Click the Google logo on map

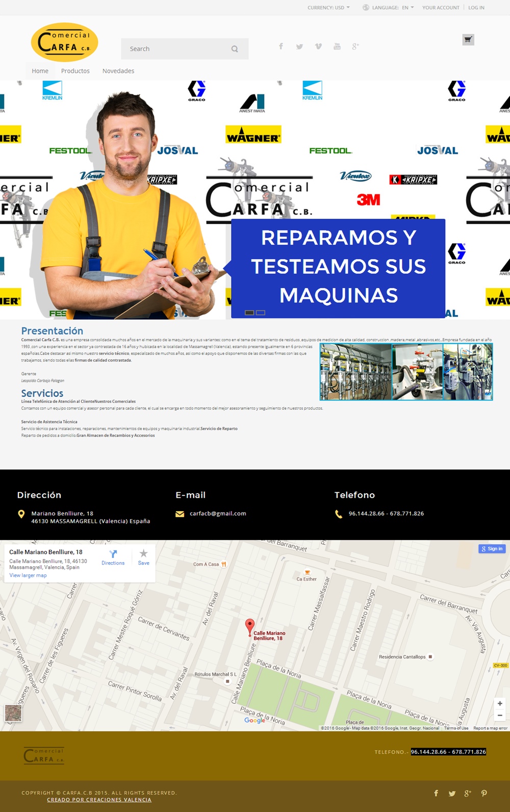tap(254, 720)
